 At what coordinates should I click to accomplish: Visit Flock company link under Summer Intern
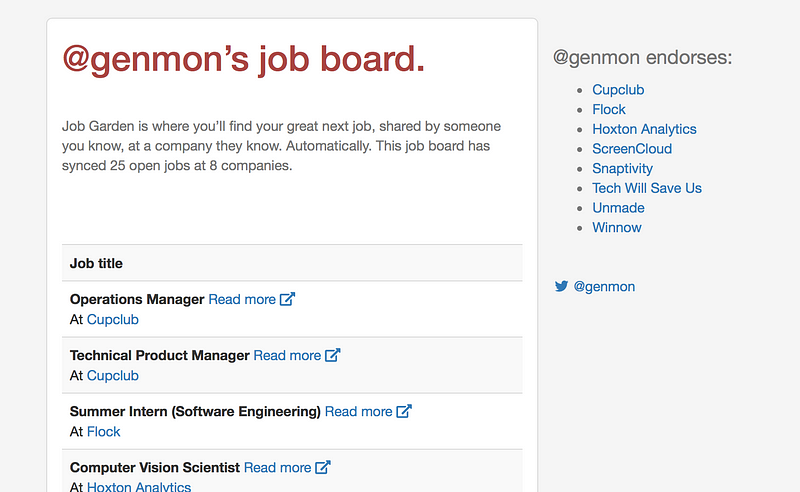tap(104, 432)
